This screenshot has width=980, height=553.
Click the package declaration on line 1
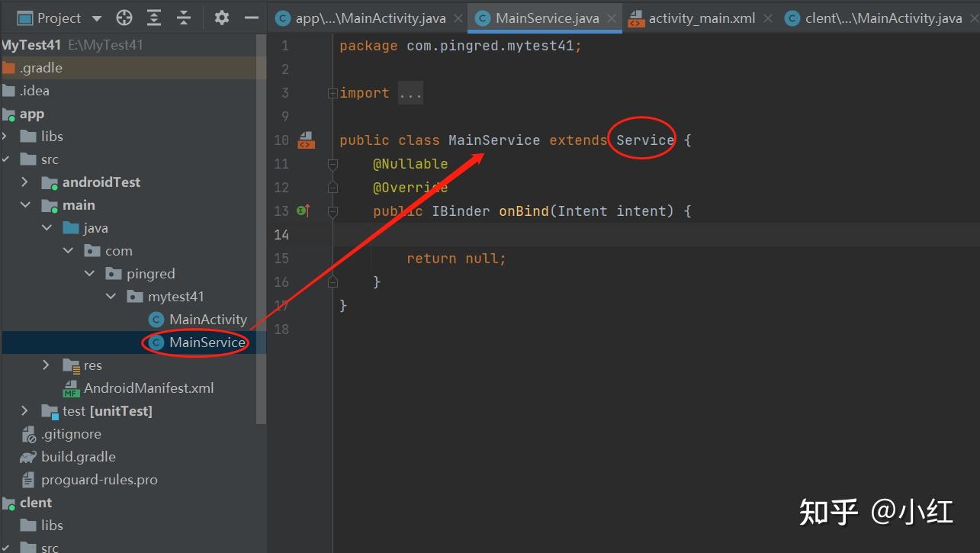pyautogui.click(x=461, y=46)
